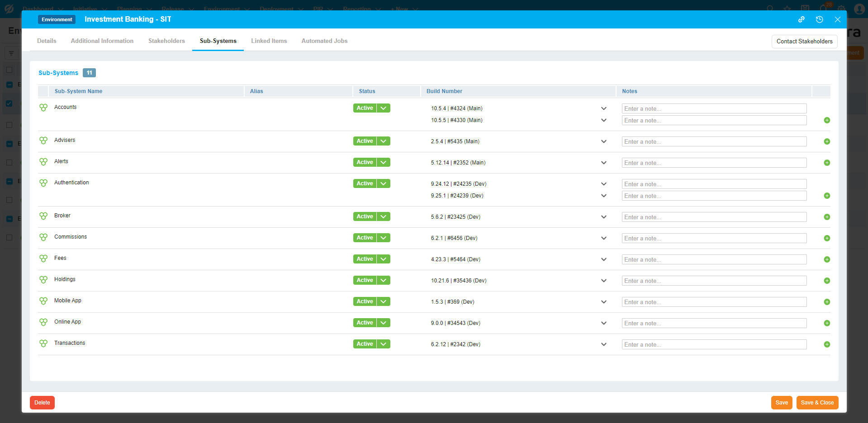Open Active status dropdown for Holdings
Screen dimensions: 868x423
(383, 280)
